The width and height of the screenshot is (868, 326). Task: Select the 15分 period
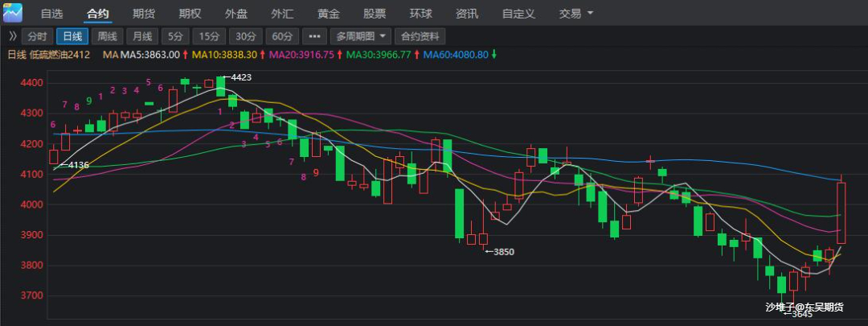point(209,36)
